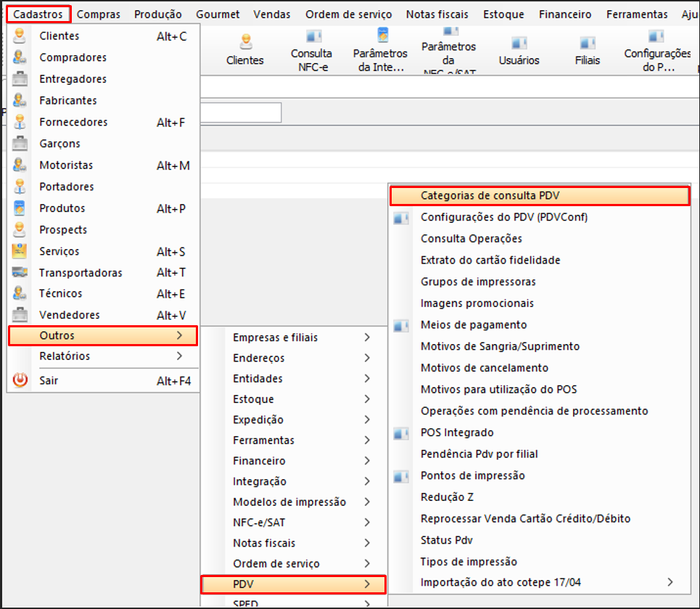Click the Consulta NFC-e toolbar icon
The height and width of the screenshot is (609, 700).
point(313,36)
